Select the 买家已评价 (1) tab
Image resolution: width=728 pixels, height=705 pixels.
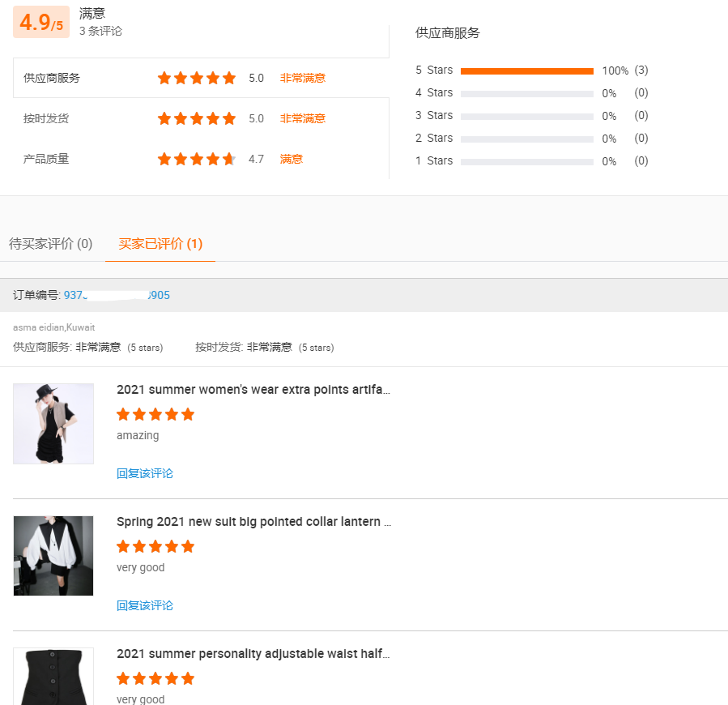pyautogui.click(x=160, y=244)
